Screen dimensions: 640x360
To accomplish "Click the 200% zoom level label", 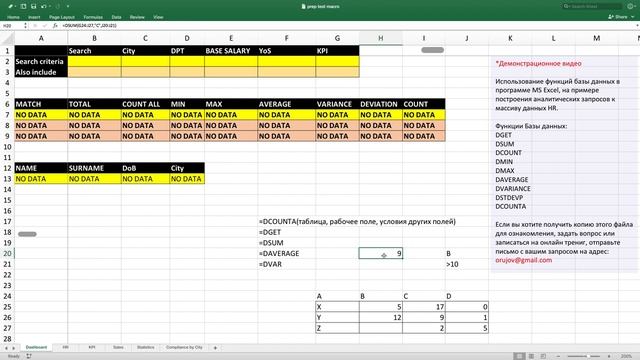I will (x=627, y=356).
